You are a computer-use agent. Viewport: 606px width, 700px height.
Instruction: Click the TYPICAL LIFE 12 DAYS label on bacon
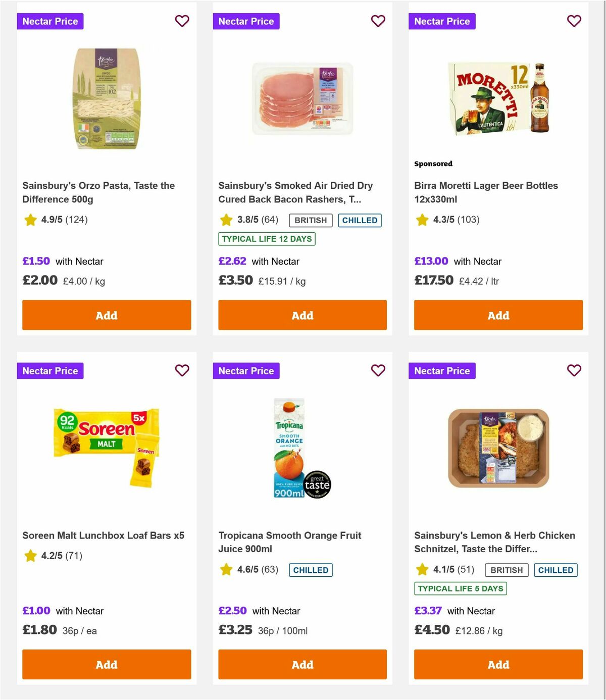(x=267, y=239)
